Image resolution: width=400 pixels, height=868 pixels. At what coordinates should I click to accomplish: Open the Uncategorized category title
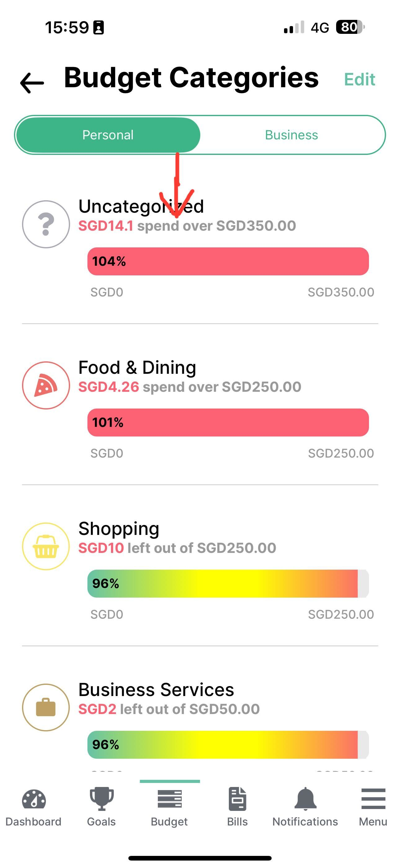click(x=141, y=206)
